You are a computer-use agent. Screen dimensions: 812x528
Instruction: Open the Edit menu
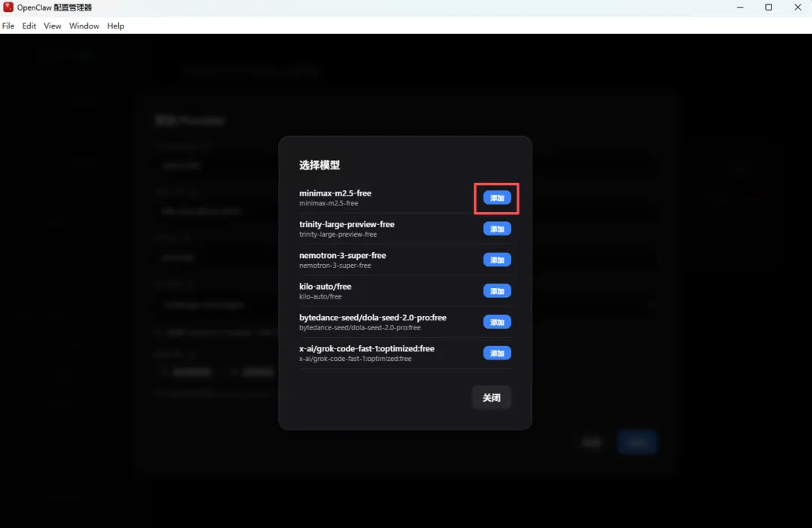[29, 26]
